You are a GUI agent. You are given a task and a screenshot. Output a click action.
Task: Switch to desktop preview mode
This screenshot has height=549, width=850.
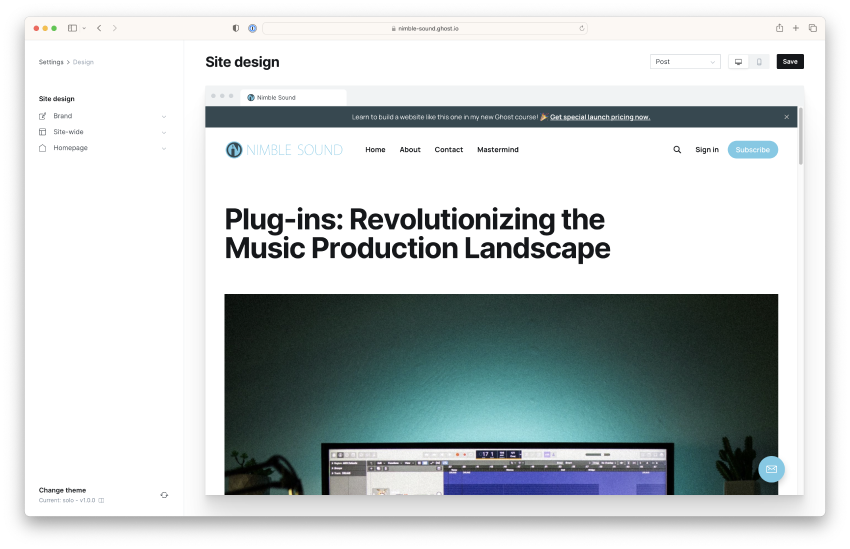coord(738,62)
